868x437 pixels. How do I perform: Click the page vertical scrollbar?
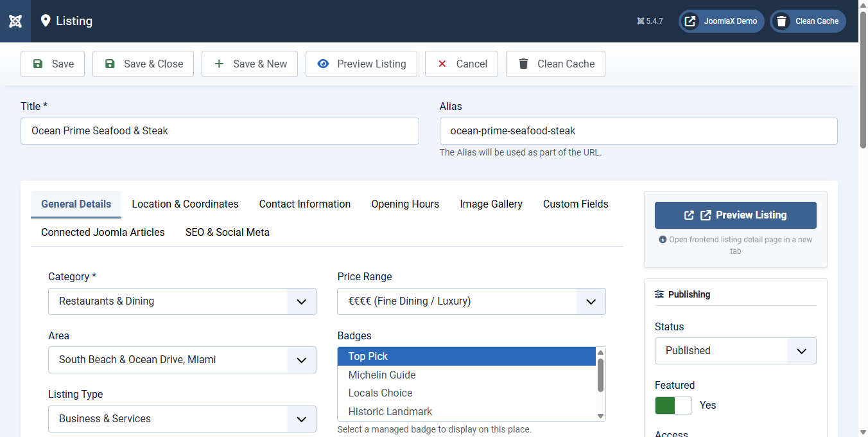pos(863,80)
